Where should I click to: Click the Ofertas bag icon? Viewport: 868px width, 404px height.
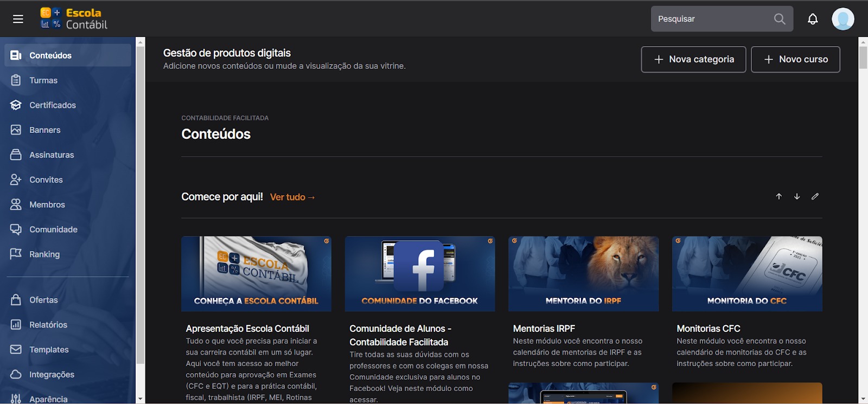[16, 300]
